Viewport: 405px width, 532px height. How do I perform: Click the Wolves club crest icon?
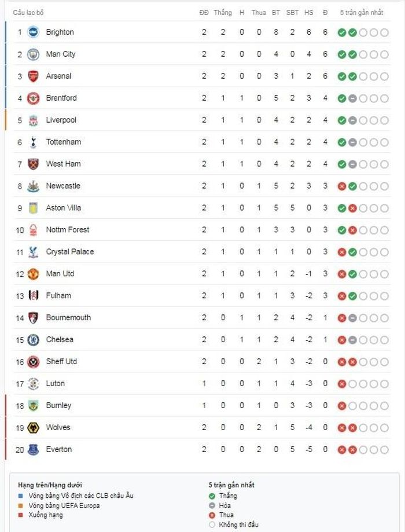pos(33,427)
